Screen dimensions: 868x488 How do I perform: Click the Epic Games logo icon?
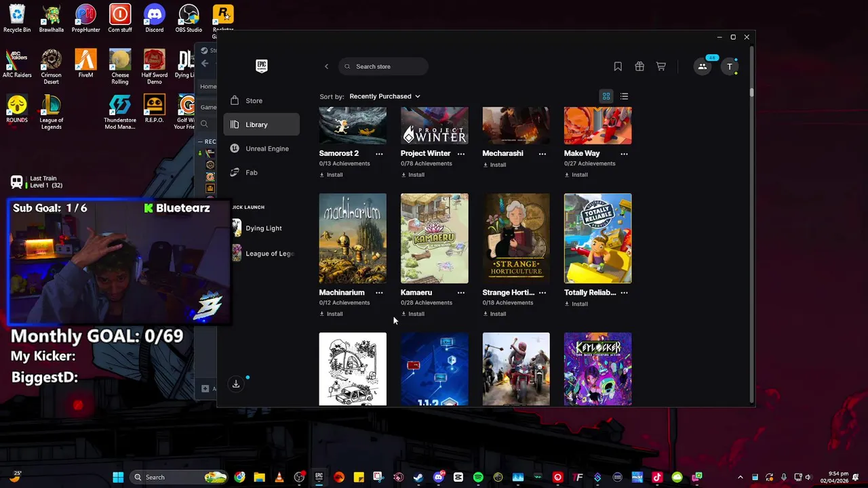point(262,66)
